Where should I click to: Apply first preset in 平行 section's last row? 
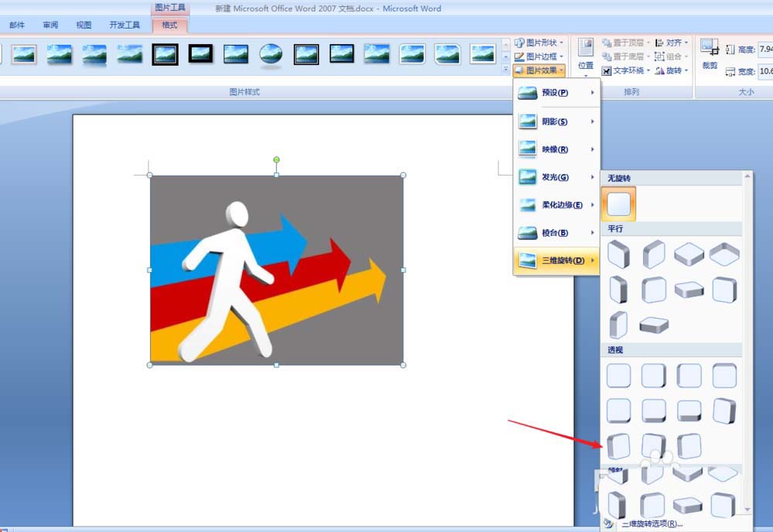click(618, 325)
